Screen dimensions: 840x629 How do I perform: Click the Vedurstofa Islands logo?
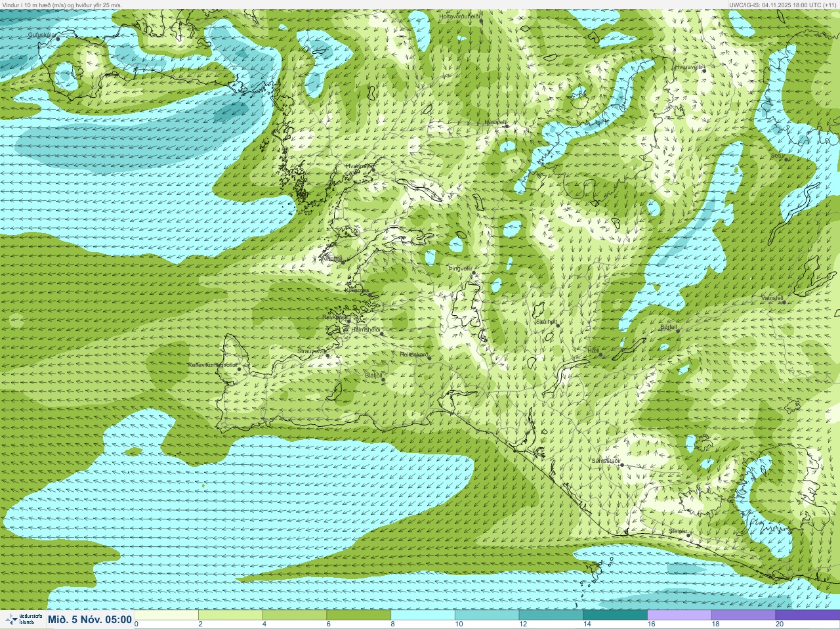24,619
